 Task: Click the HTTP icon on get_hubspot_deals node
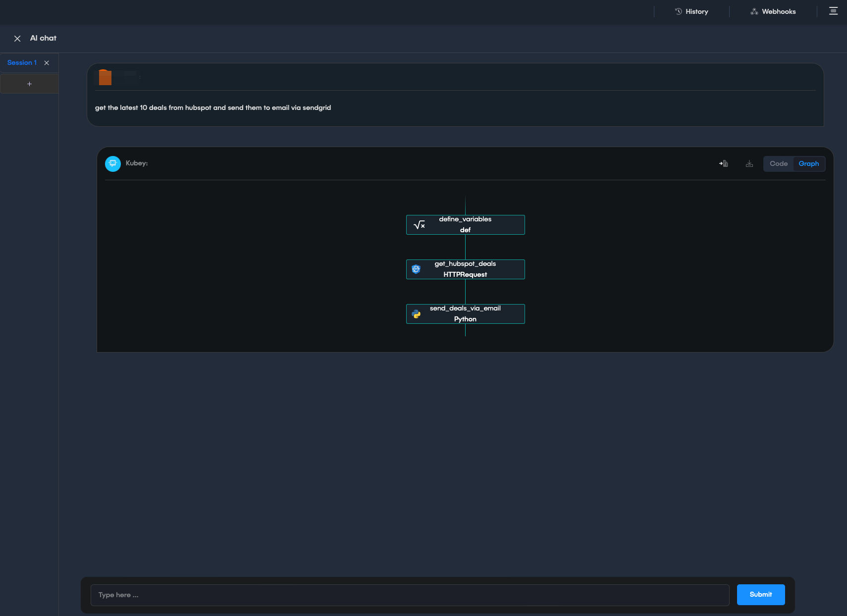point(416,269)
